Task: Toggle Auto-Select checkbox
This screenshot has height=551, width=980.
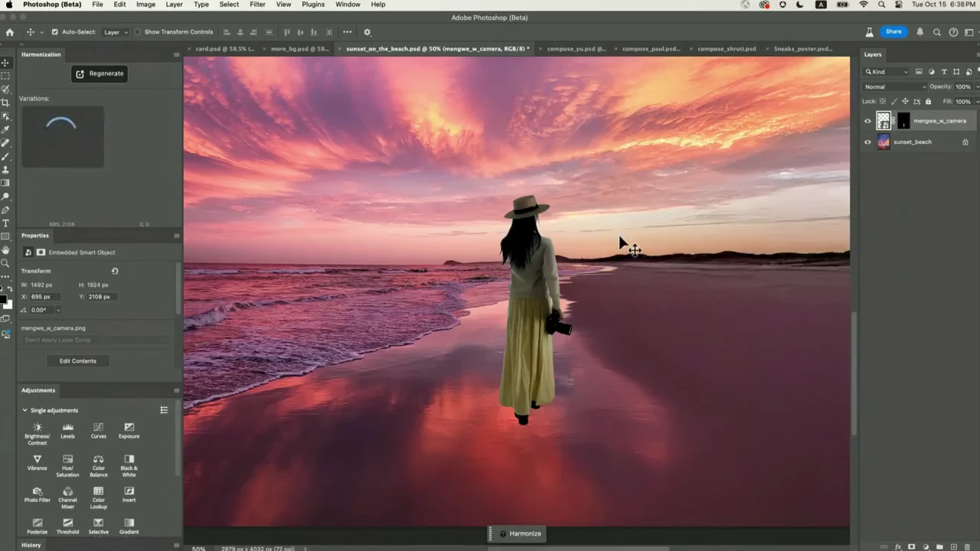Action: (x=54, y=32)
